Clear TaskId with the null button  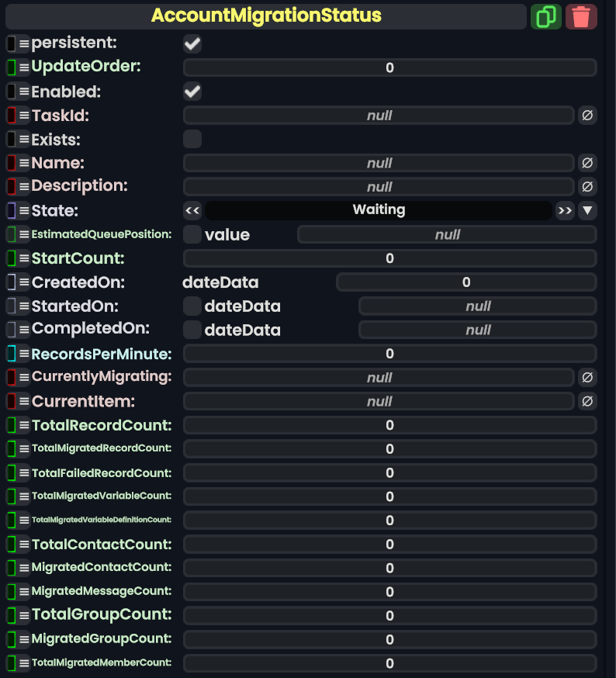(x=587, y=116)
